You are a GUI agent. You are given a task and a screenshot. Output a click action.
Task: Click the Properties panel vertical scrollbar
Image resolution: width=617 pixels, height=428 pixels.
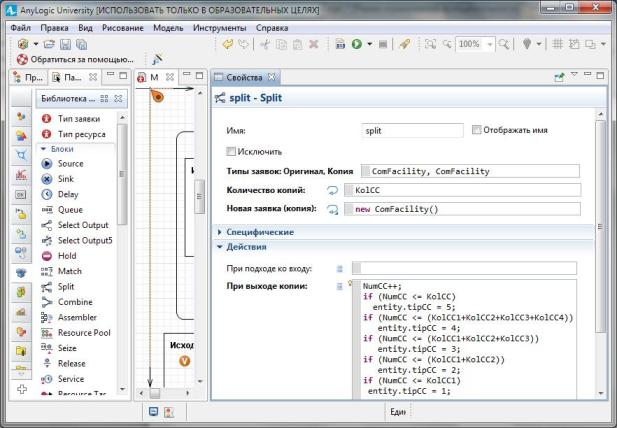click(600, 227)
